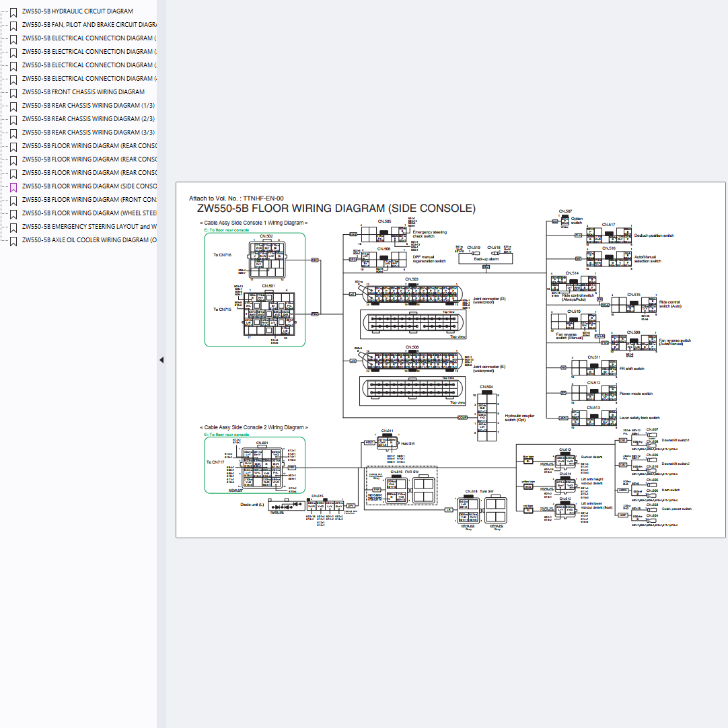Viewport: 728px width, 728px height.
Task: Click the 'Option switch' label near CN.507
Action: coord(577,221)
